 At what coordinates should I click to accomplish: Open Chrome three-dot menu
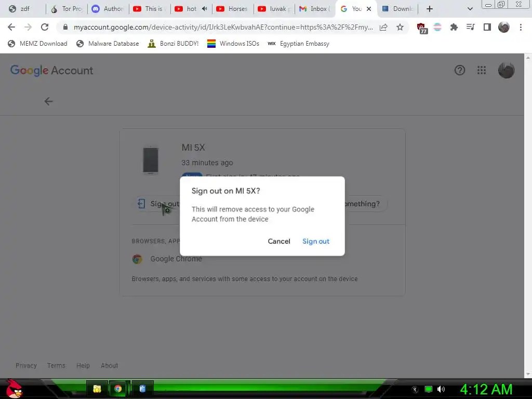521,27
